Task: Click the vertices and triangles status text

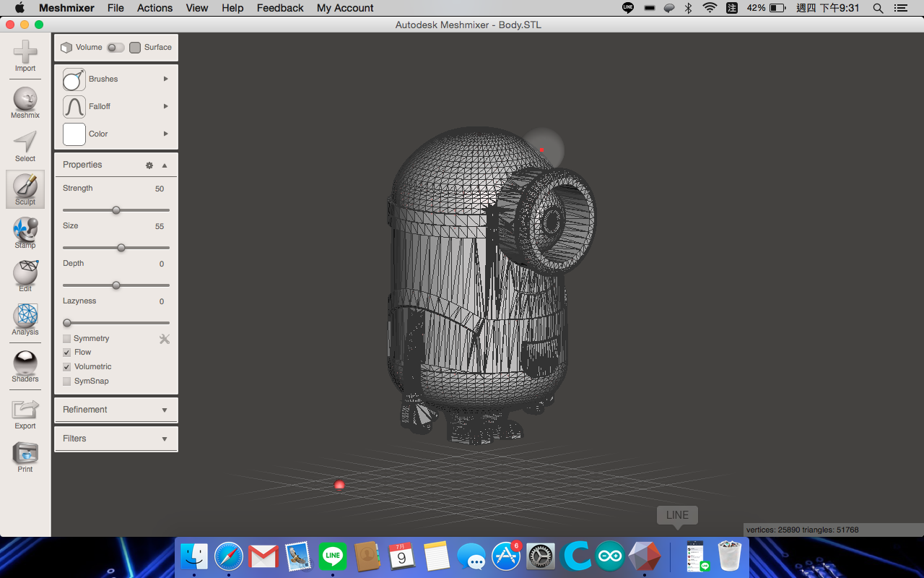Action: point(802,530)
